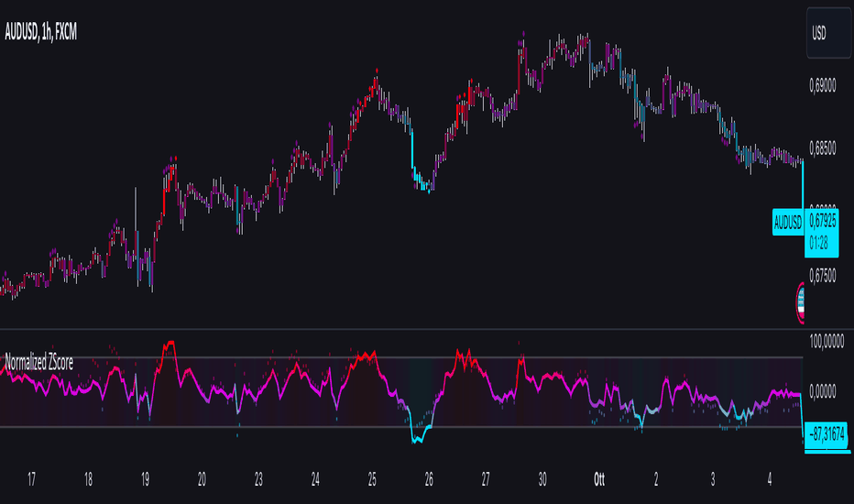This screenshot has width=854, height=504.
Task: Select the Normalized ZScore indicator label
Action: click(38, 362)
